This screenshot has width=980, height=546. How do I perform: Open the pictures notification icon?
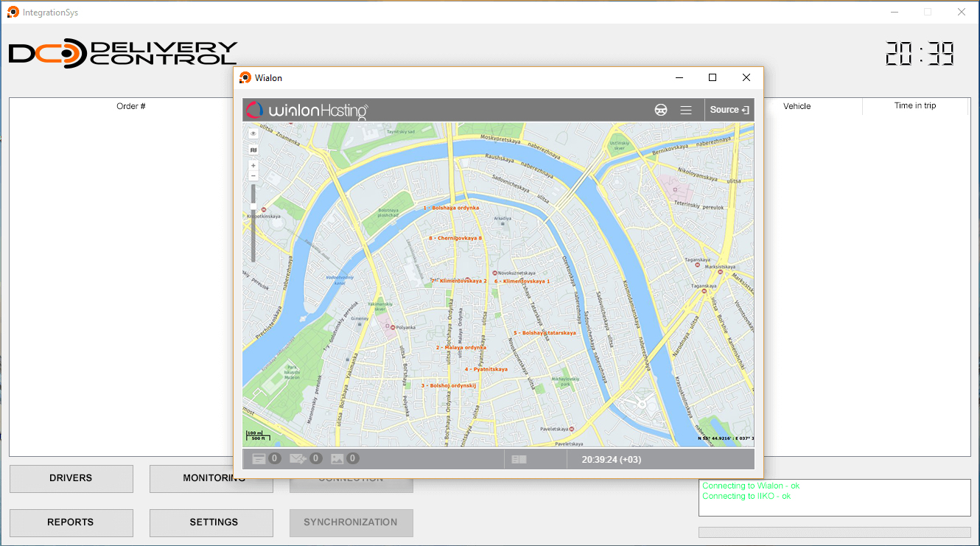337,459
